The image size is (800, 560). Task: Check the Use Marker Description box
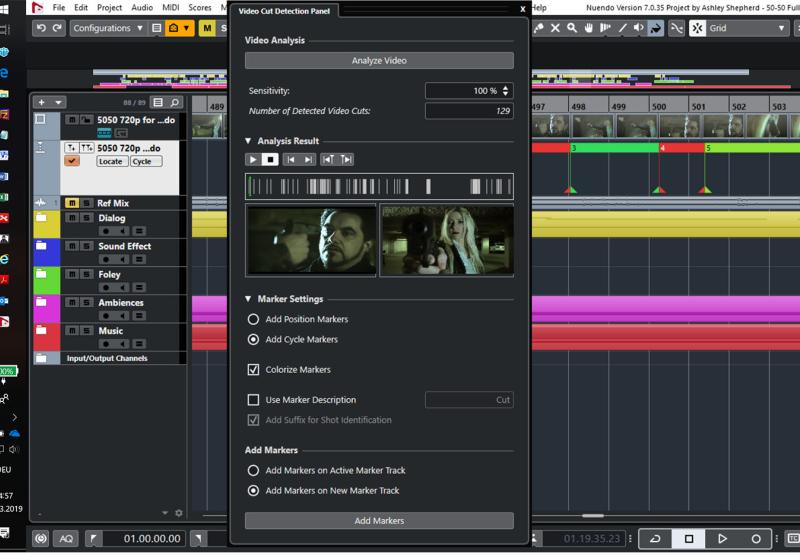coord(254,400)
